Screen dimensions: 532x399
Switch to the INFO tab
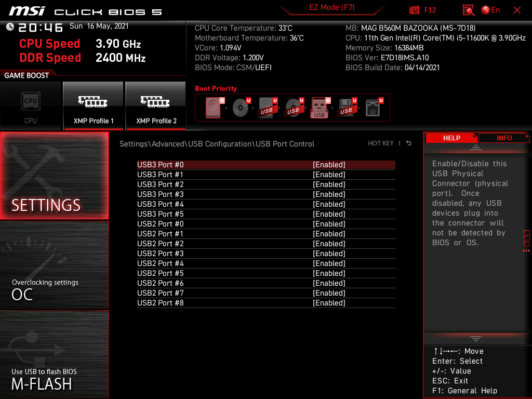504,138
